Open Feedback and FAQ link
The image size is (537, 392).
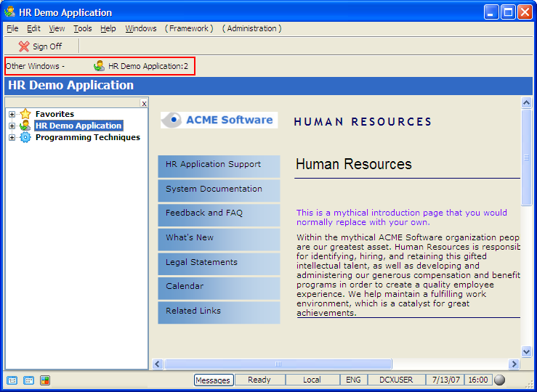click(219, 215)
